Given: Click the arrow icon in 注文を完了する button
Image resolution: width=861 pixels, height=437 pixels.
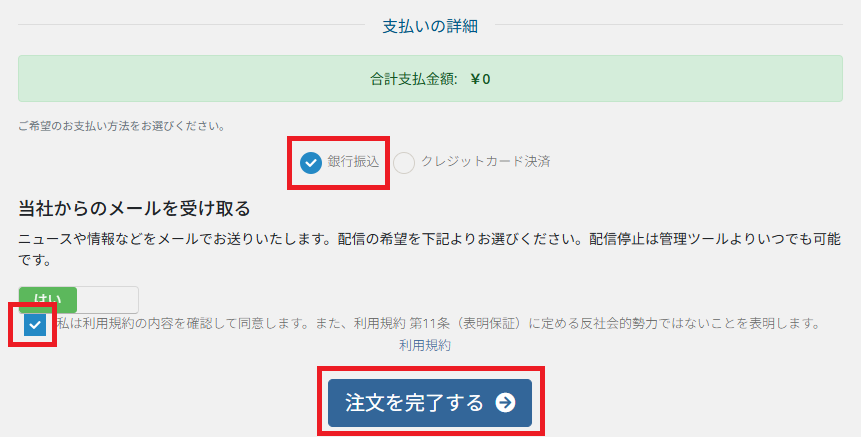Looking at the screenshot, I should point(505,402).
